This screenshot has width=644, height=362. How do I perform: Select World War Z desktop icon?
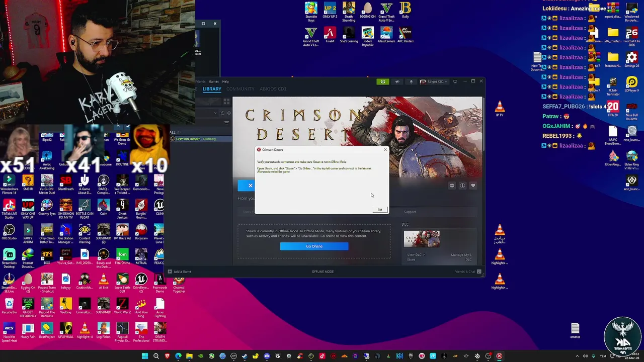coord(122,306)
